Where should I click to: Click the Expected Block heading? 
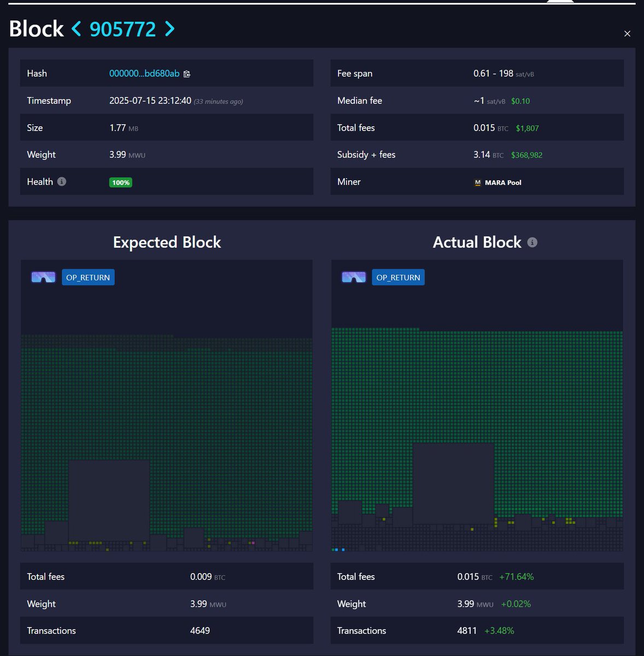coord(167,242)
